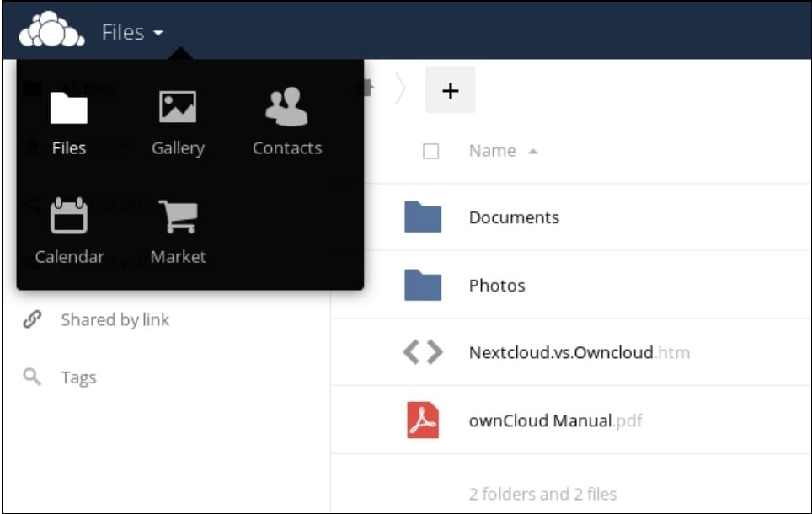
Task: Click the Market label in apps menu
Action: point(178,257)
